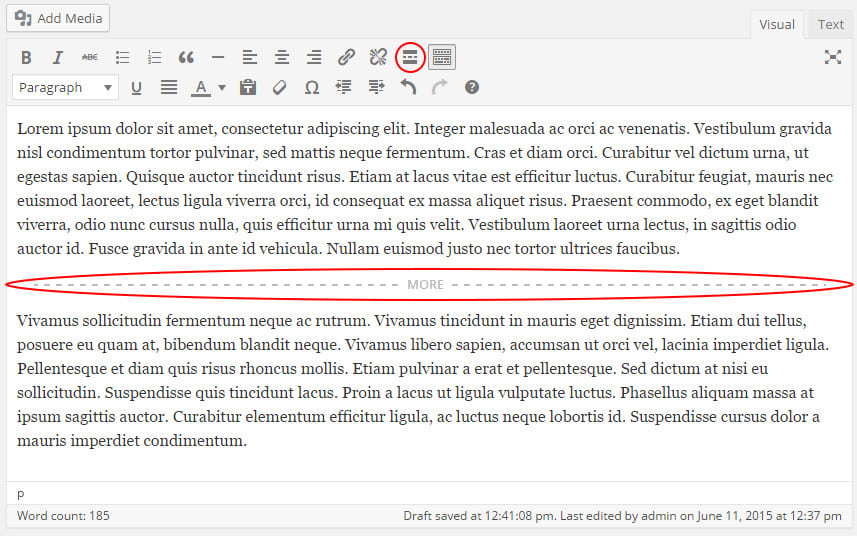Open the Paragraph format dropdown
This screenshot has height=536, width=857.
tap(66, 88)
